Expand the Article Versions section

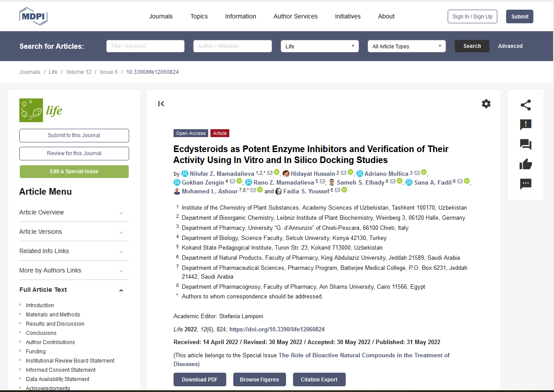74,232
